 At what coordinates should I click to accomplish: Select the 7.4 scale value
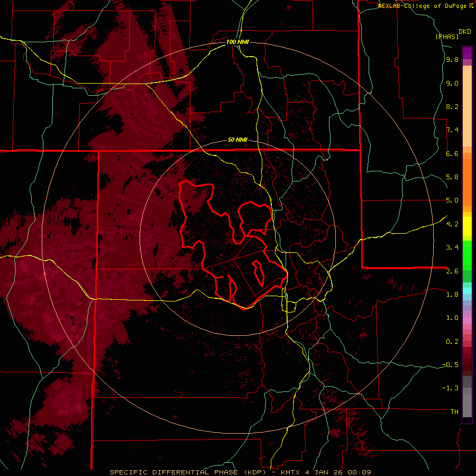(x=452, y=130)
